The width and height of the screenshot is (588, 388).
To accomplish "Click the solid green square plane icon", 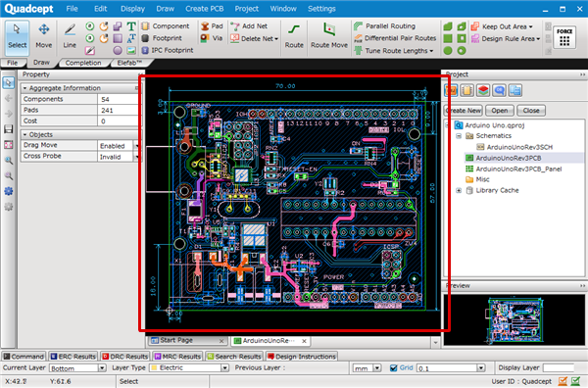I will tap(448, 38).
